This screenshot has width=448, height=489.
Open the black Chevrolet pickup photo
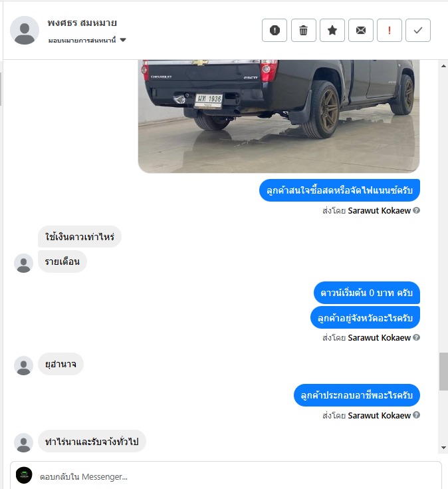pos(279,116)
